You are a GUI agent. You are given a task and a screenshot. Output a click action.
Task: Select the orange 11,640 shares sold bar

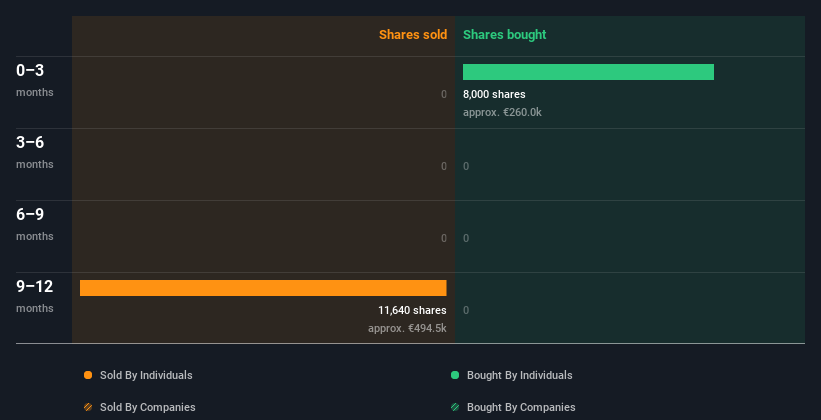(263, 288)
